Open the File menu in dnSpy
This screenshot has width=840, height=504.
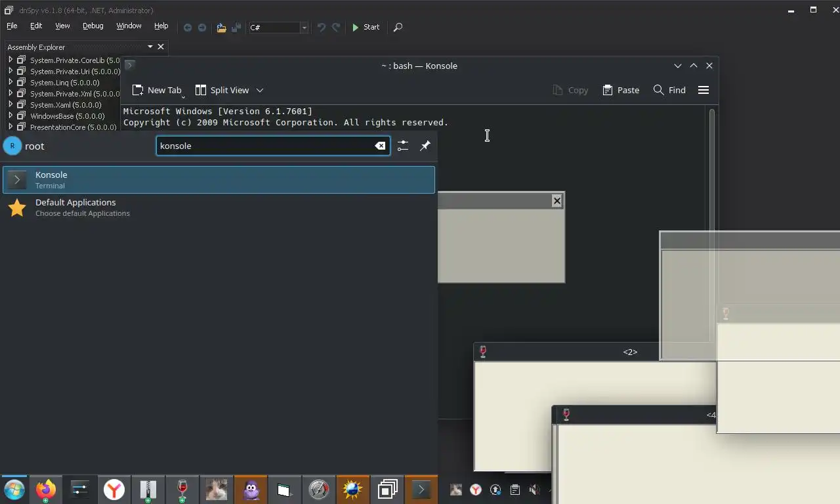pos(12,26)
